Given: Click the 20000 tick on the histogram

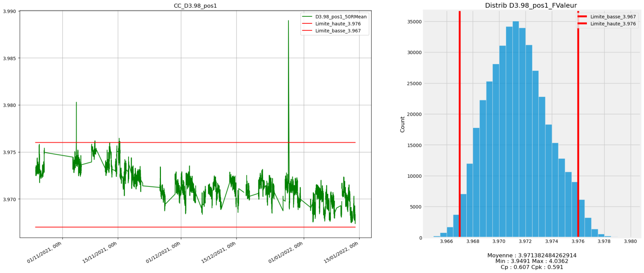Looking at the screenshot, I should [x=414, y=114].
